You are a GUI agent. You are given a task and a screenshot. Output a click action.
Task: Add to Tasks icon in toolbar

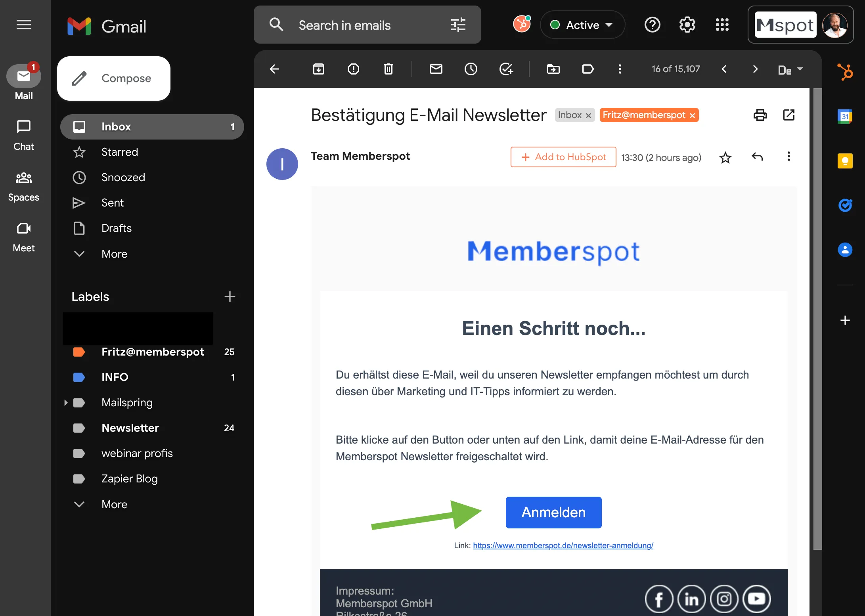point(506,69)
